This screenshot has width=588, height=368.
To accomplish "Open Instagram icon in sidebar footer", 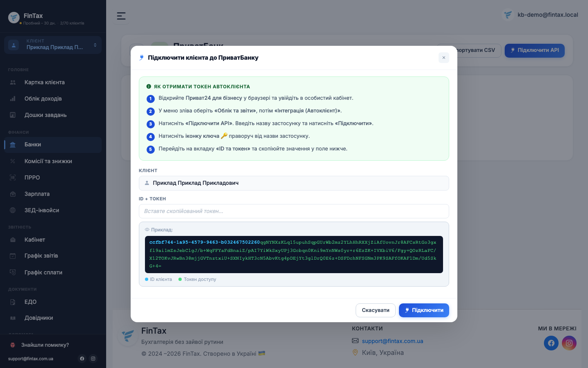I will click(x=93, y=359).
